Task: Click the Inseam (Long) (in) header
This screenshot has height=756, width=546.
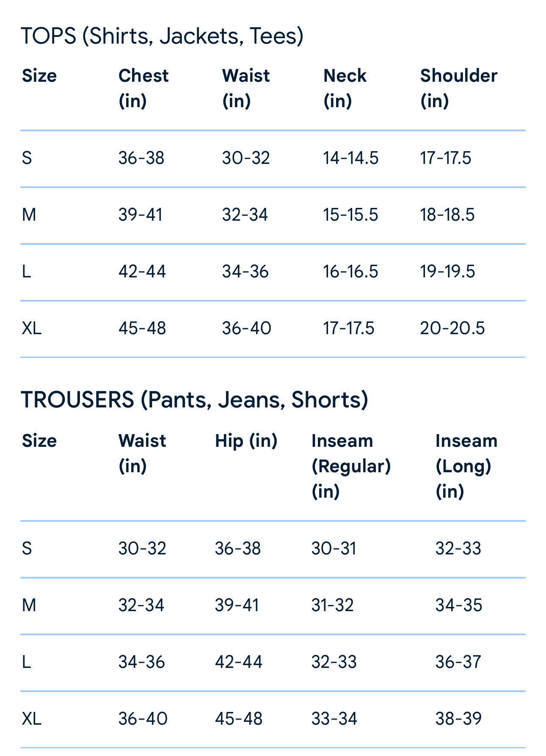Action: click(x=466, y=466)
